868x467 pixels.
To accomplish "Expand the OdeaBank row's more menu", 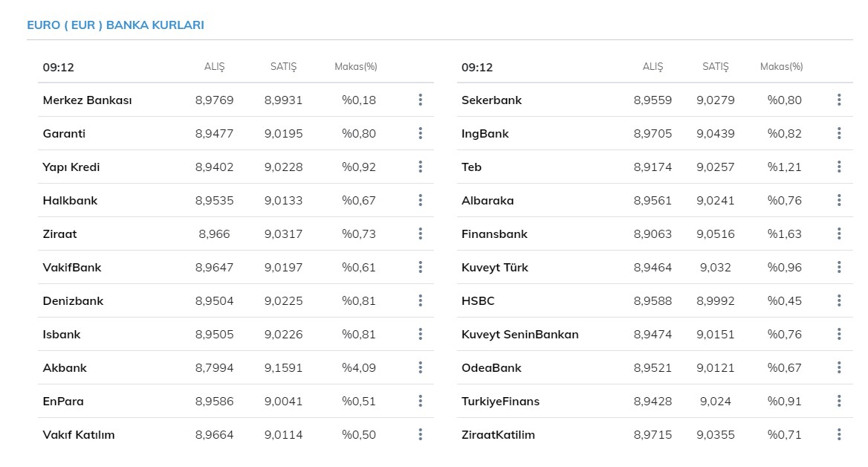I will click(x=839, y=367).
